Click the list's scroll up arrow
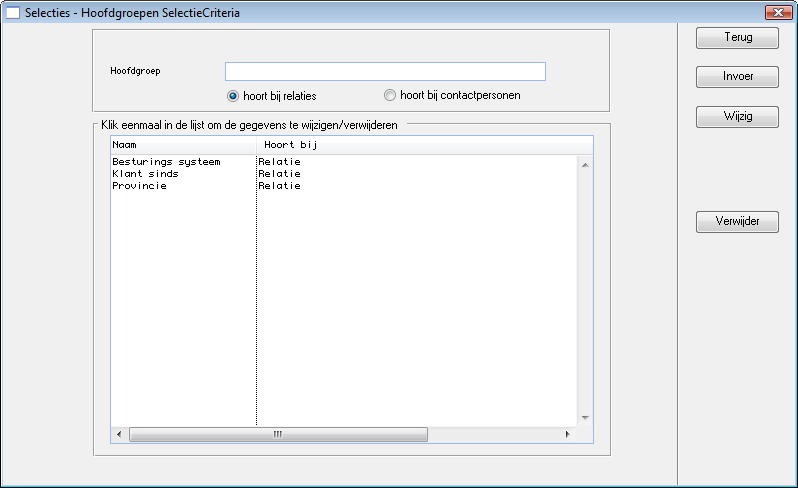798x488 pixels. click(585, 164)
